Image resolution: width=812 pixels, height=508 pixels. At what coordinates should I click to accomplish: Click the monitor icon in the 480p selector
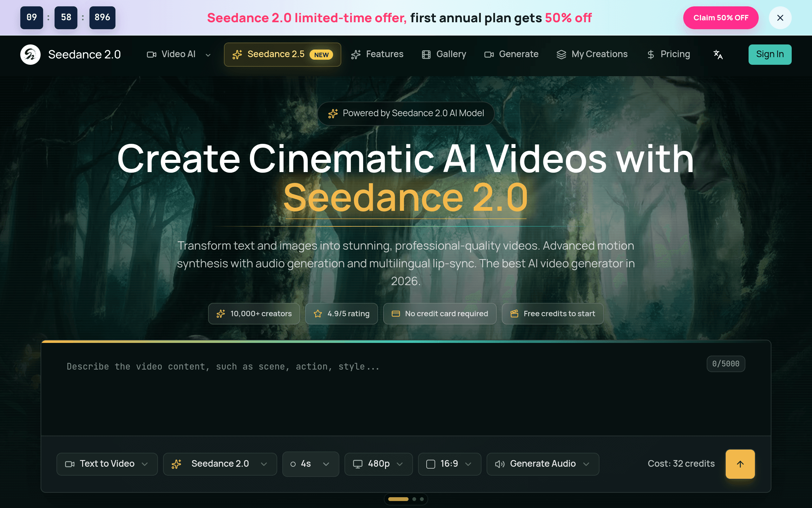coord(358,464)
